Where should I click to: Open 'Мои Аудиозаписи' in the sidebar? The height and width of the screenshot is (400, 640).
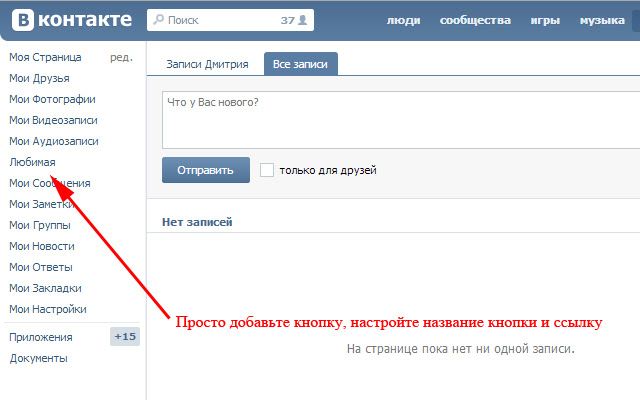pos(53,141)
